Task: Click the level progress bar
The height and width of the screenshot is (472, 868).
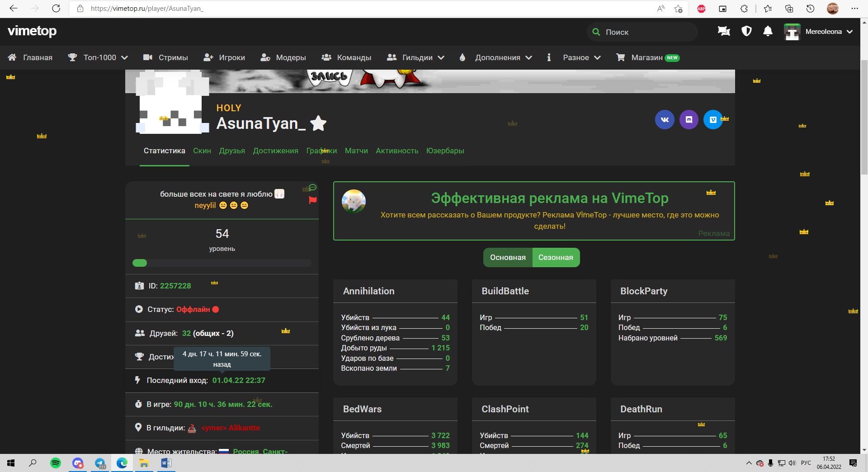Action: pyautogui.click(x=222, y=263)
